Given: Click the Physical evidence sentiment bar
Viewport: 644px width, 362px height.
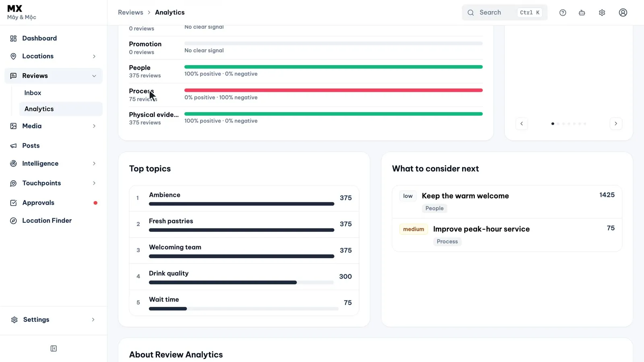Looking at the screenshot, I should (333, 114).
